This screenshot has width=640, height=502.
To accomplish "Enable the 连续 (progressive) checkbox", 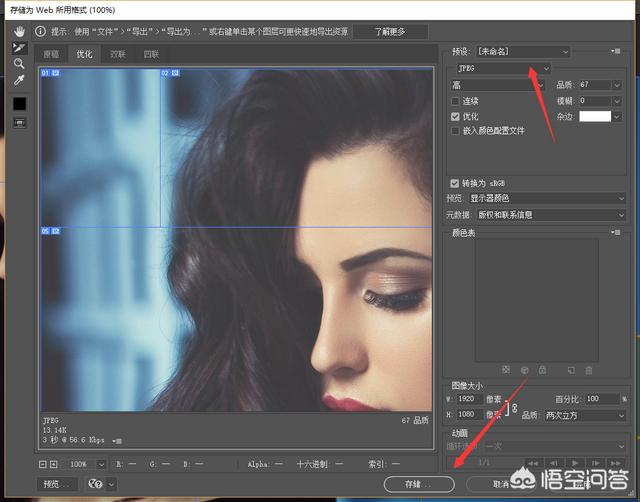I will click(x=455, y=101).
